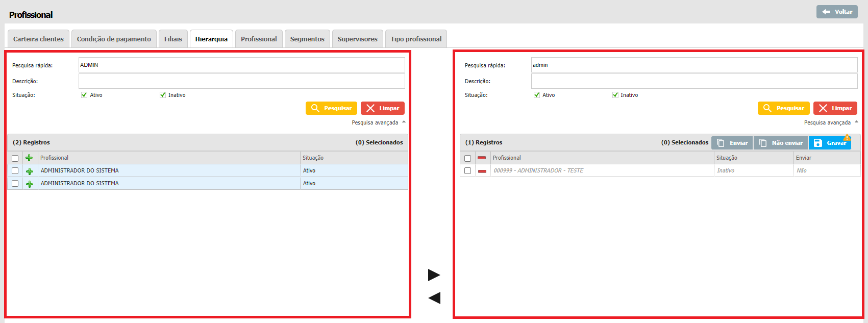The image size is (868, 323).
Task: Click Pesquisar in the right panel
Action: pyautogui.click(x=784, y=108)
